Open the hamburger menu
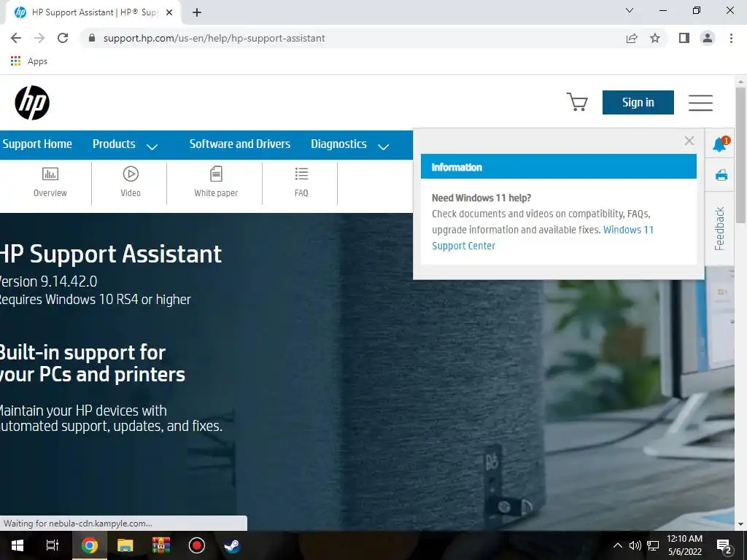The width and height of the screenshot is (747, 560). point(700,102)
